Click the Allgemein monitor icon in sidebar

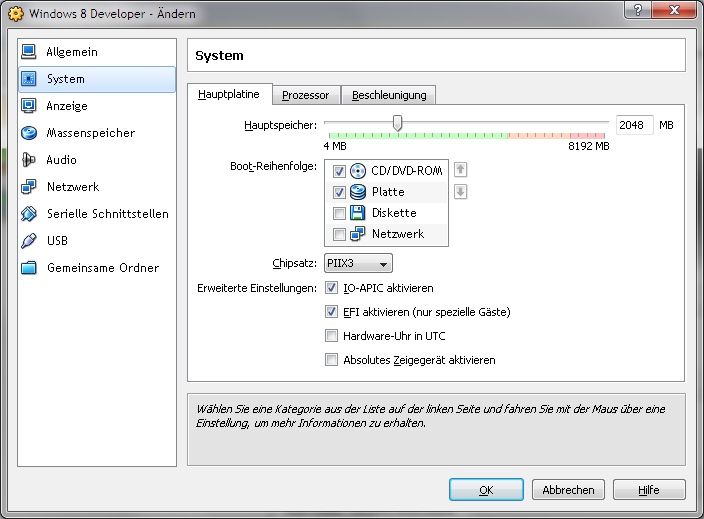coord(29,52)
